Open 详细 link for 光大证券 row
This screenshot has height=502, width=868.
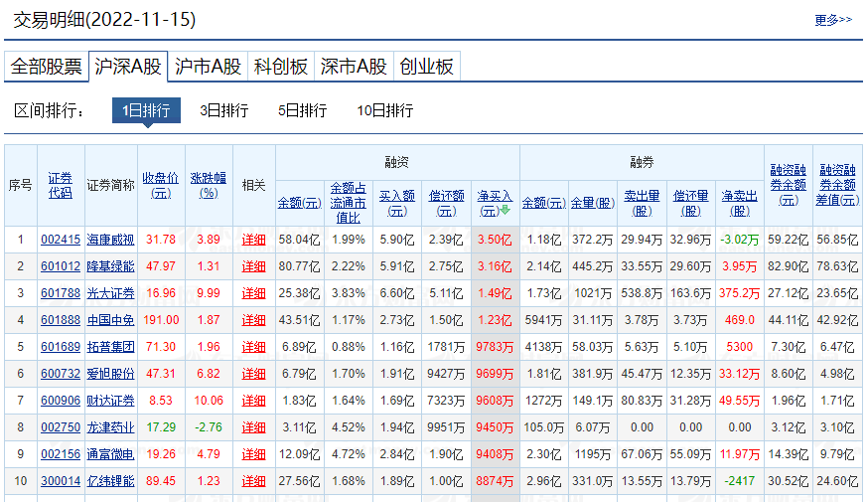[x=253, y=293]
